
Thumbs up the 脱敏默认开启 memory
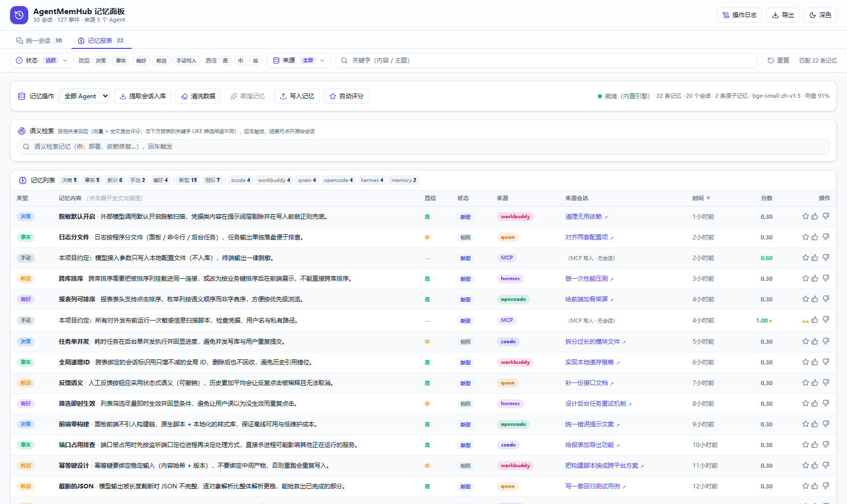(x=815, y=216)
